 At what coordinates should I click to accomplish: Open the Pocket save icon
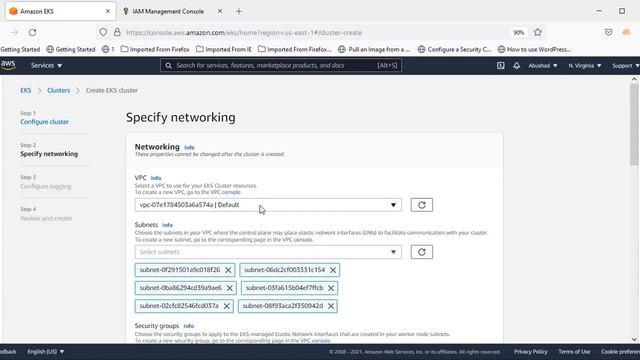[x=608, y=32]
